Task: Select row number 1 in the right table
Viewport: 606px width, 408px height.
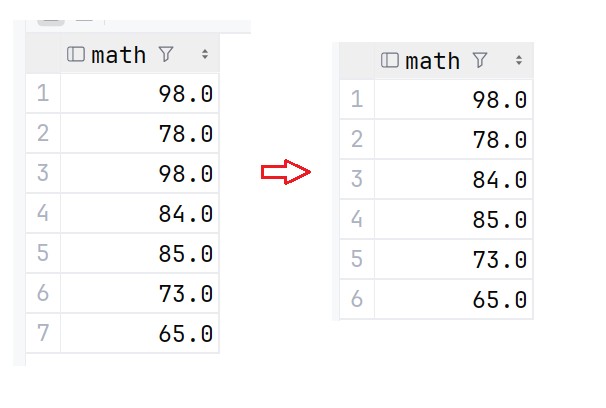Action: click(357, 99)
